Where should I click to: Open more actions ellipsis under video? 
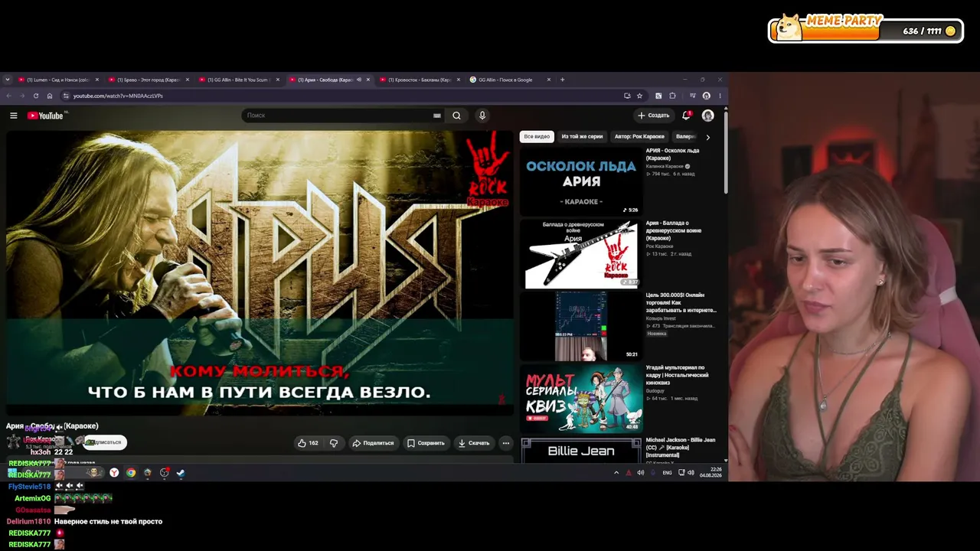coord(505,443)
